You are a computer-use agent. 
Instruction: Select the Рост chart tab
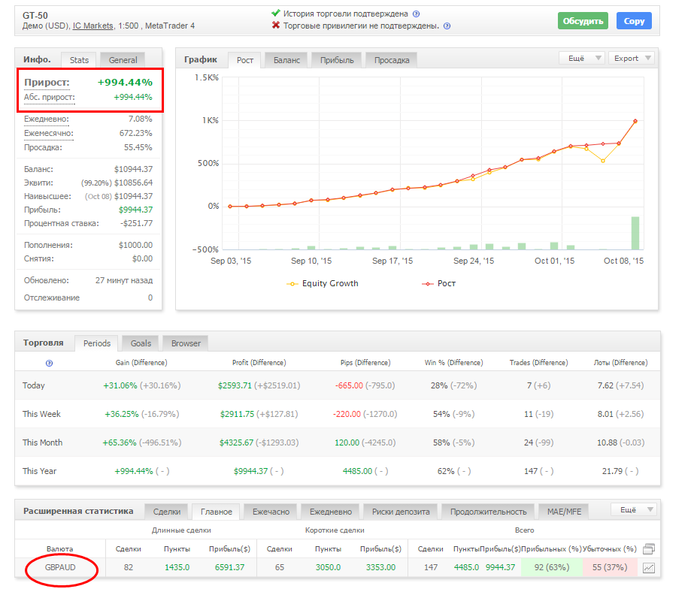click(245, 60)
